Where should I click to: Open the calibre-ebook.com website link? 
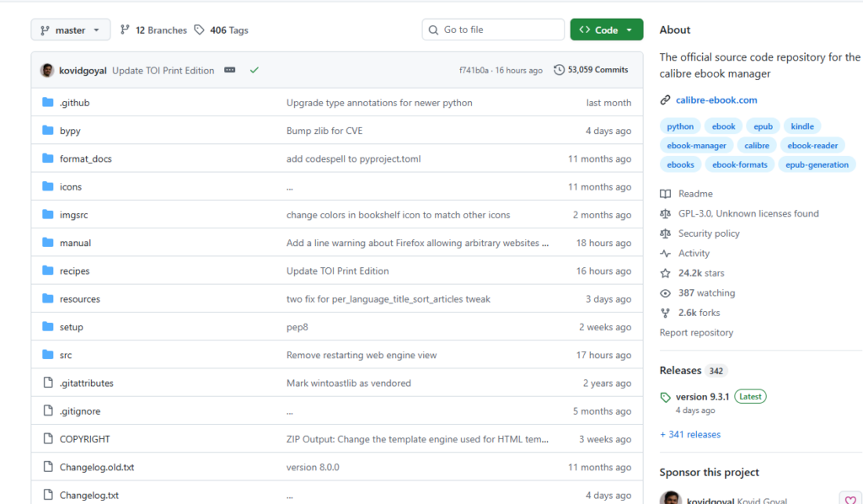pos(716,99)
